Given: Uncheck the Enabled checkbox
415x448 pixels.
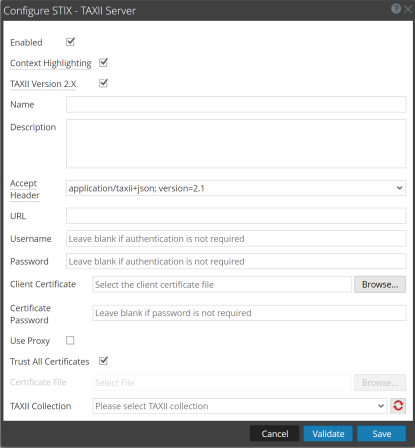Looking at the screenshot, I should coord(70,42).
